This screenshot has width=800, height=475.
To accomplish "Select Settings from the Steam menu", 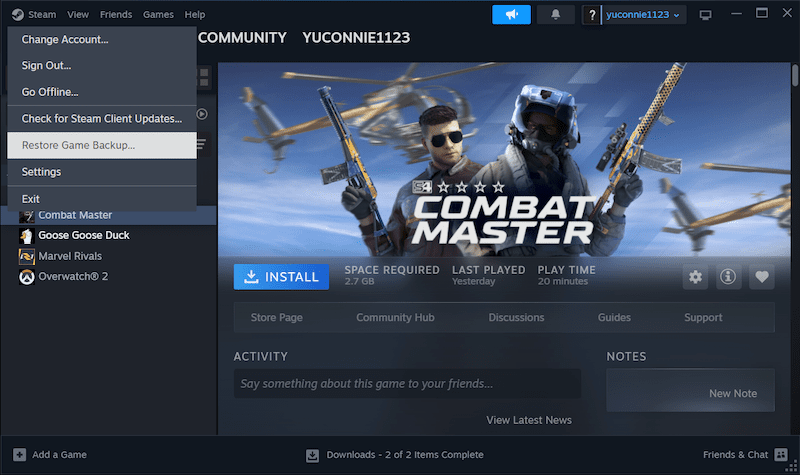I will click(x=42, y=172).
